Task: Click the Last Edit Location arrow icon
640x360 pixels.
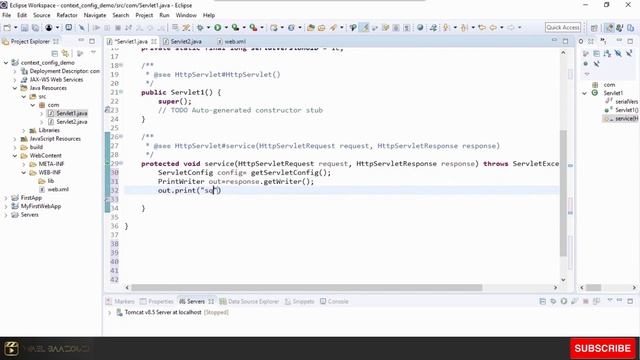Action: [482, 27]
